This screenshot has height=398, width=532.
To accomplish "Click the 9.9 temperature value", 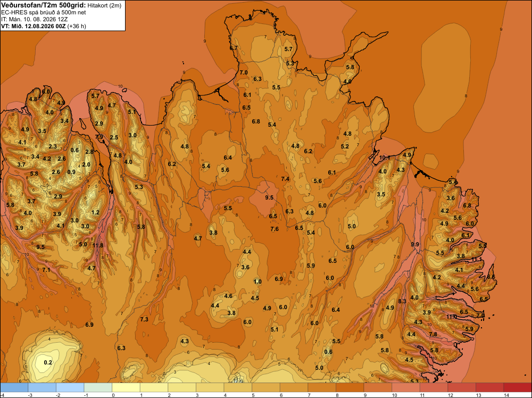I will click(x=415, y=244).
